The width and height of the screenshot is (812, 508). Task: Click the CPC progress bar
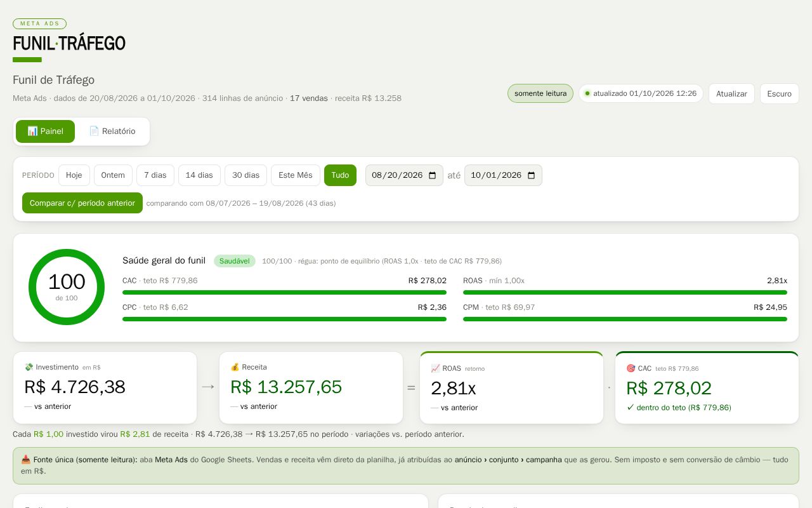[284, 319]
